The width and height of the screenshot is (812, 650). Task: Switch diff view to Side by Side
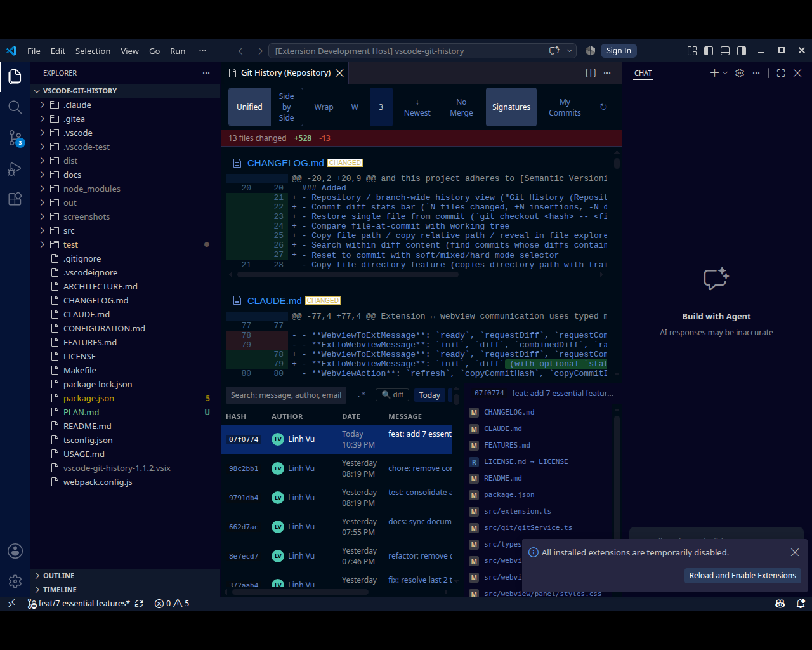pyautogui.click(x=287, y=107)
